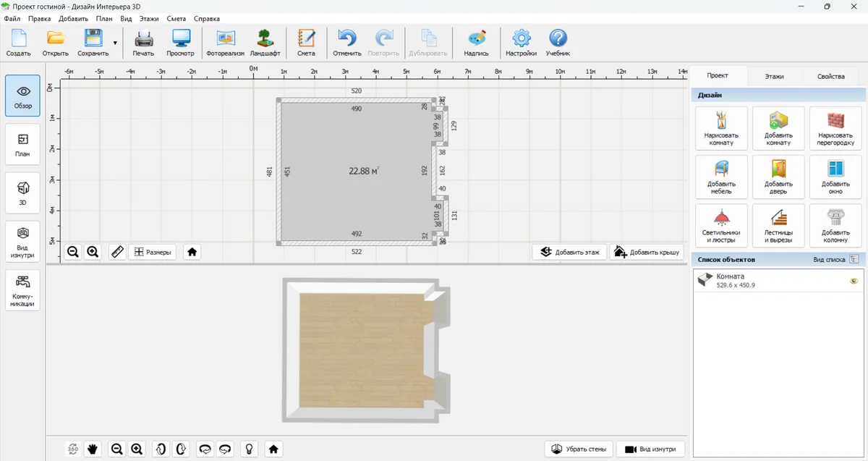Click Убрать стены button
Viewport: 868px width, 461px height.
click(x=579, y=449)
